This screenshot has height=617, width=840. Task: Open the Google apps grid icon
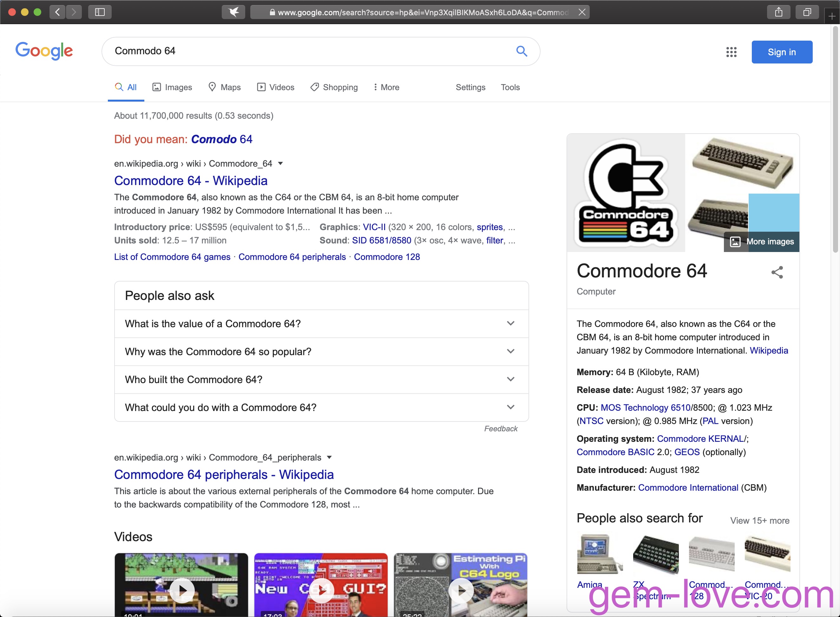click(x=732, y=52)
